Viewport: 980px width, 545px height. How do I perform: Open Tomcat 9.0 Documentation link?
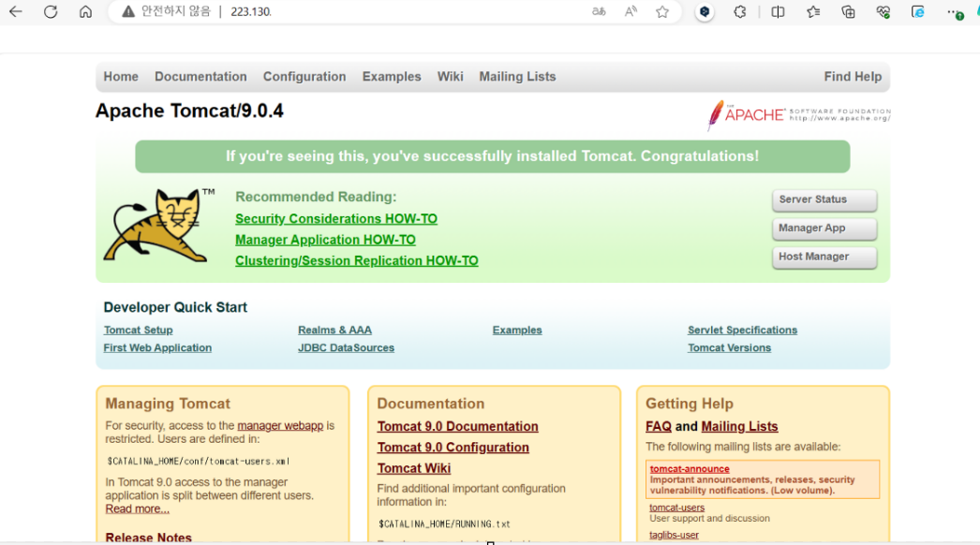[x=457, y=426]
